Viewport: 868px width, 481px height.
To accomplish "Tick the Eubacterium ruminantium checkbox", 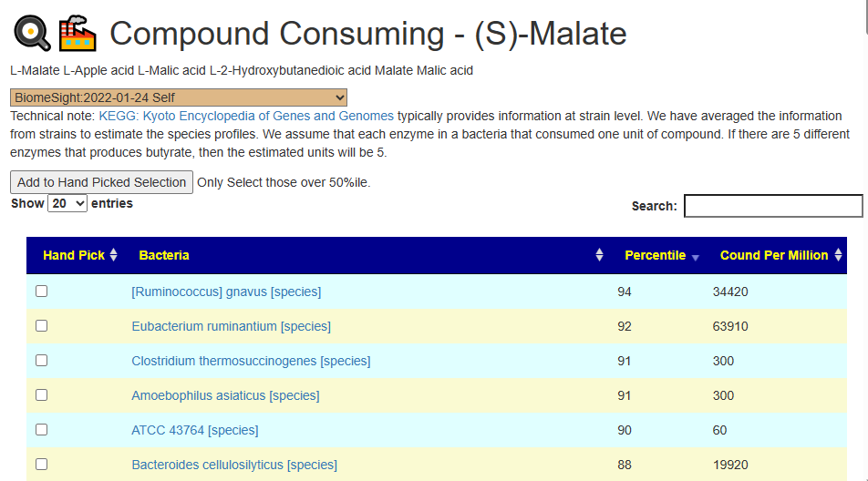I will [x=42, y=326].
